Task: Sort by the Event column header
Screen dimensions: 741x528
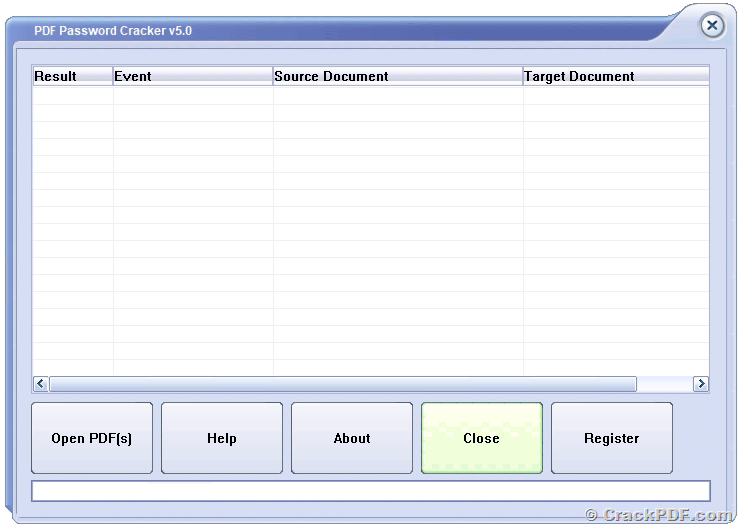Action: [193, 76]
